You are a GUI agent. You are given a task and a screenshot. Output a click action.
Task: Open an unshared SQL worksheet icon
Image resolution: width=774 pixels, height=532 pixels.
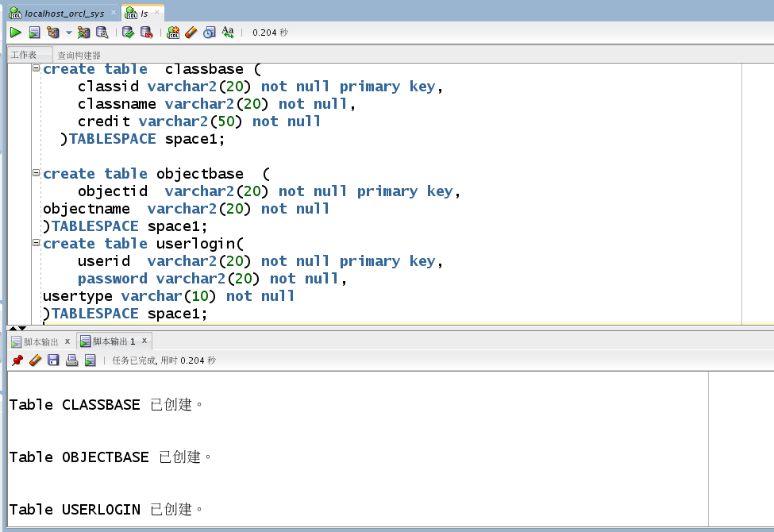tap(173, 33)
